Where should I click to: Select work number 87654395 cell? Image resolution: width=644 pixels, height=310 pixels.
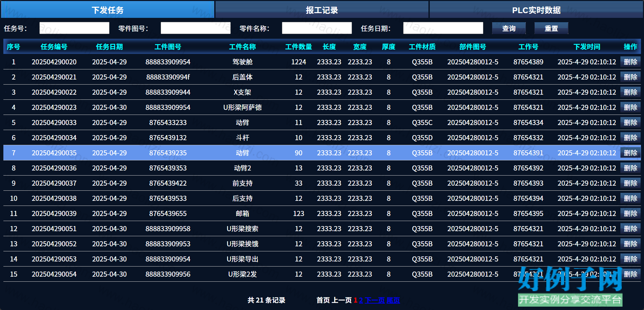[528, 213]
